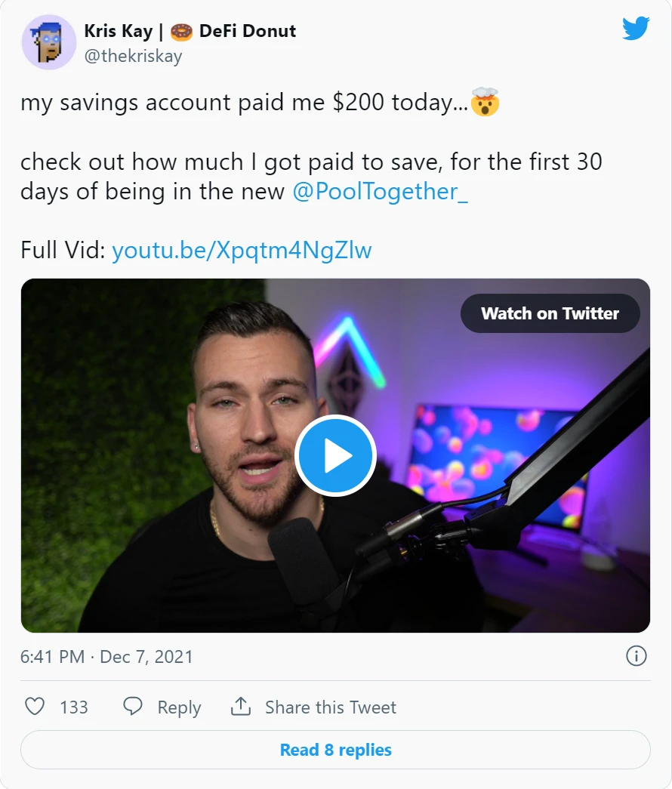Viewport: 672px width, 789px height.
Task: Click the Reply text label
Action: coord(179,707)
